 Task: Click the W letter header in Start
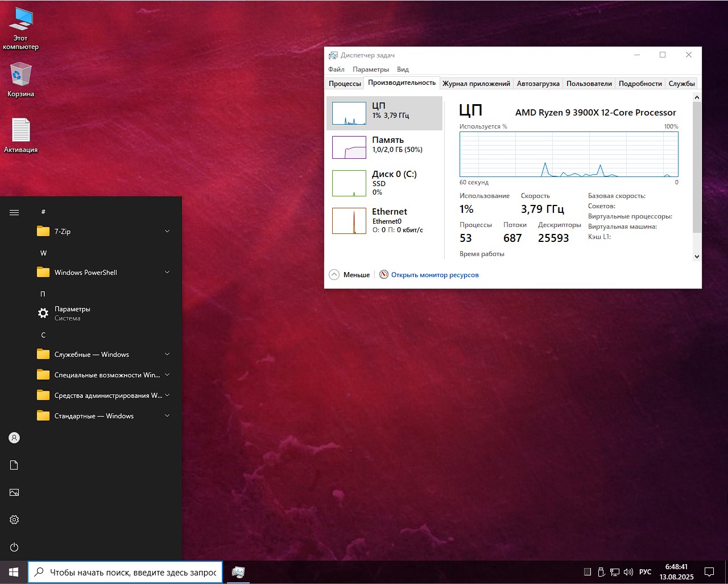[43, 253]
